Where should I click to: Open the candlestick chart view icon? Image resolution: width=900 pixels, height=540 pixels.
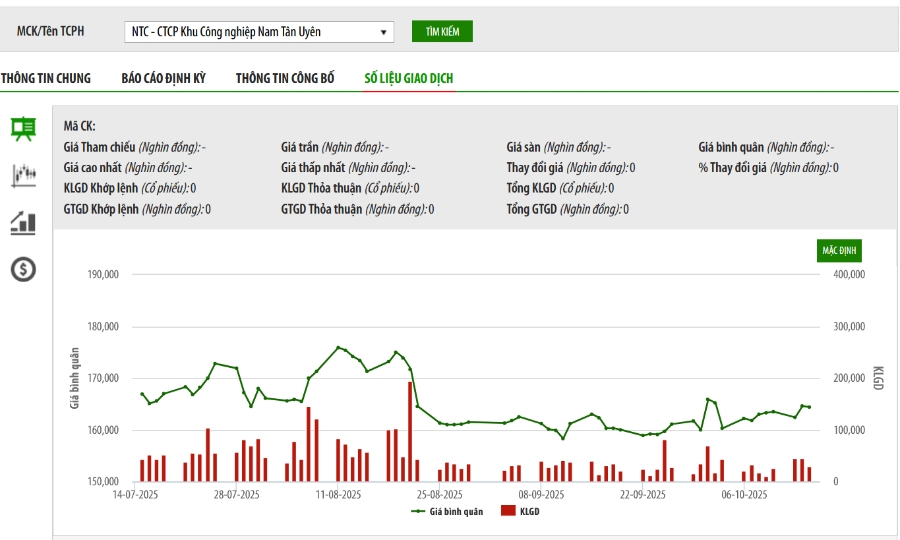(23, 175)
